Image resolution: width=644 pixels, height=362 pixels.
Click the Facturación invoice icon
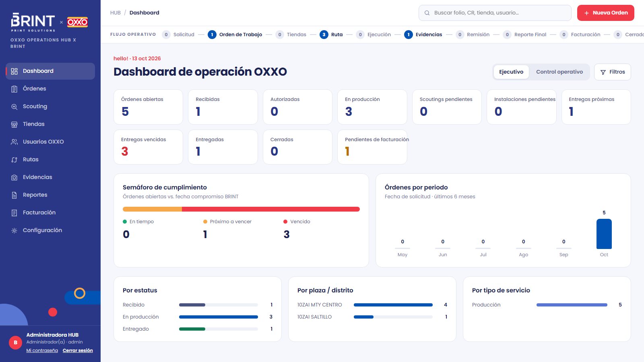pyautogui.click(x=14, y=213)
